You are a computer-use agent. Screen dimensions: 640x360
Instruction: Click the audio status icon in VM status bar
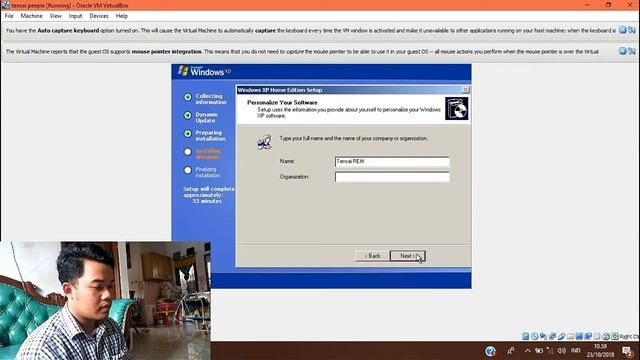point(543,336)
